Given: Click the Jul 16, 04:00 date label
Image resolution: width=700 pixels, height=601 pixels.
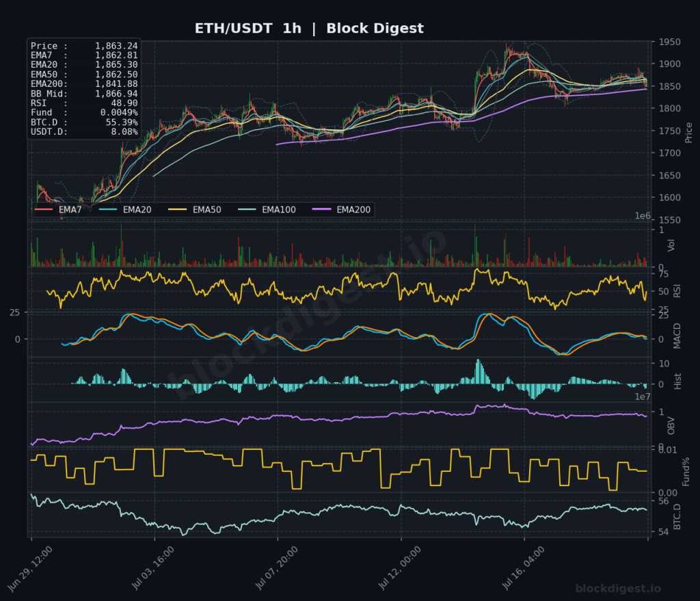Looking at the screenshot, I should tap(523, 568).
